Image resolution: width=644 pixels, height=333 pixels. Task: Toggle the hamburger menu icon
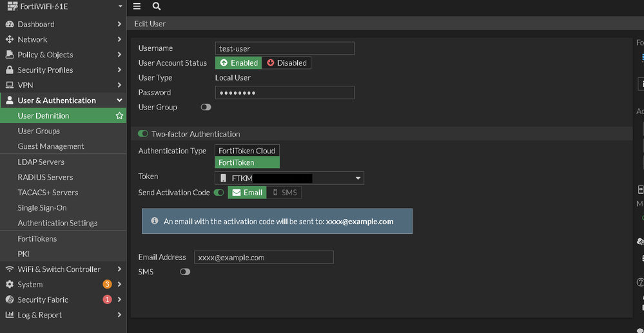137,6
